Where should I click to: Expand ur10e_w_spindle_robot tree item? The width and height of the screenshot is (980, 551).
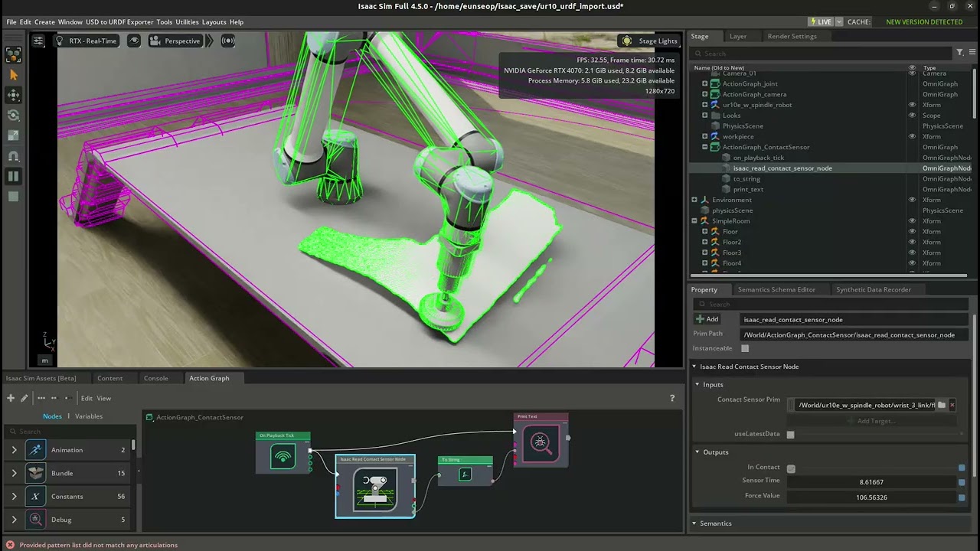[704, 105]
